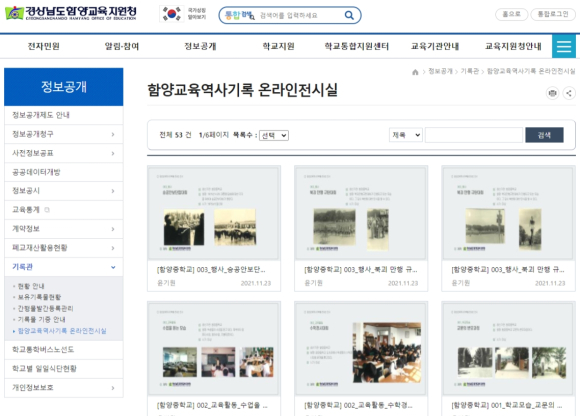Expand the 정보공개청구 sidebar item
The image size is (580, 416).
tap(113, 134)
